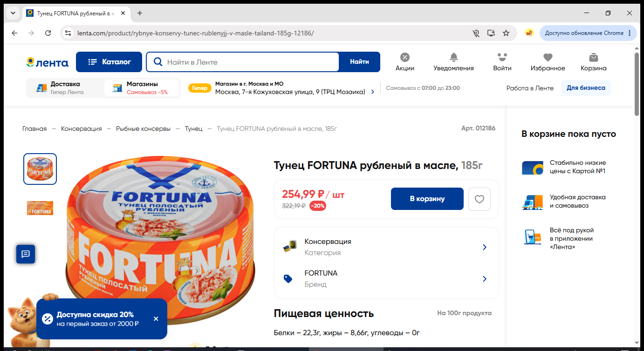Bookmark page with the star icon
Viewport: 644px width, 351px height.
pos(506,33)
